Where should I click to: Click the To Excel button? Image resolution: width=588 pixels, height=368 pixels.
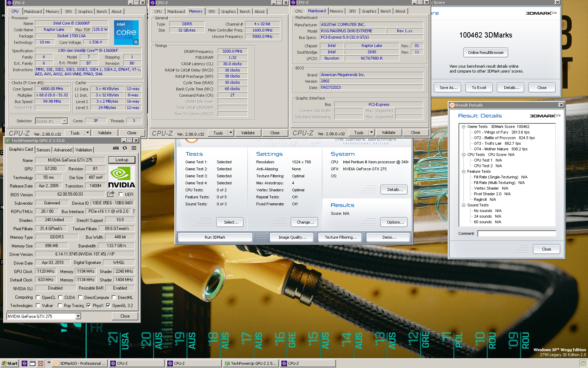[479, 88]
